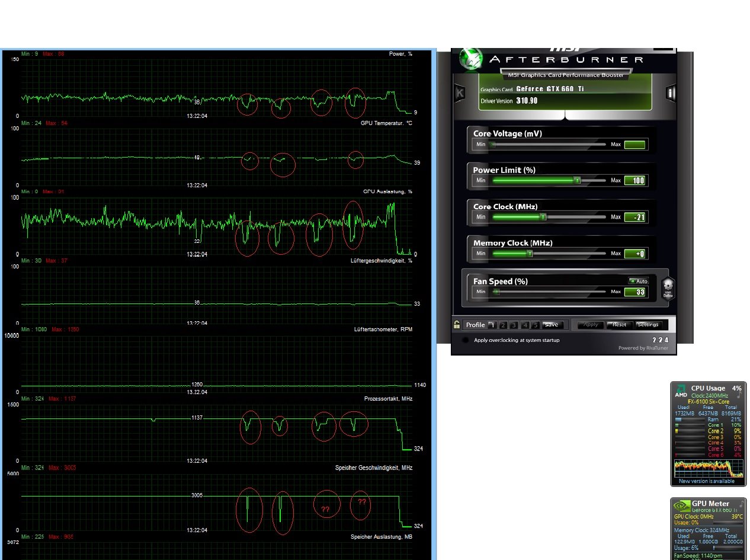Click the Memory Clock slider handle
Viewport: 750px width, 560px height.
coord(530,254)
